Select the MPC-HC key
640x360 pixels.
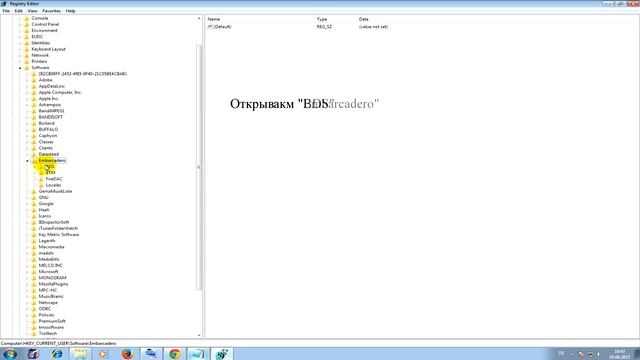tap(48, 290)
